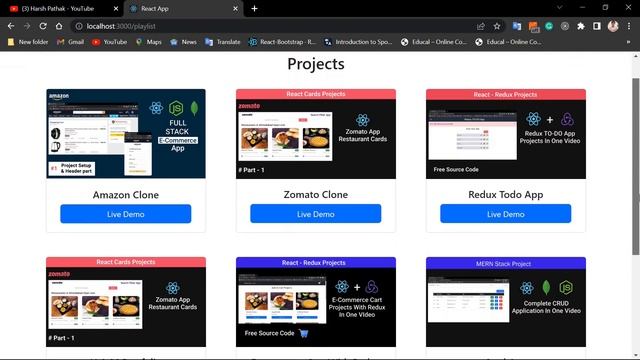Open the Gmail bookmark

[x=71, y=42]
